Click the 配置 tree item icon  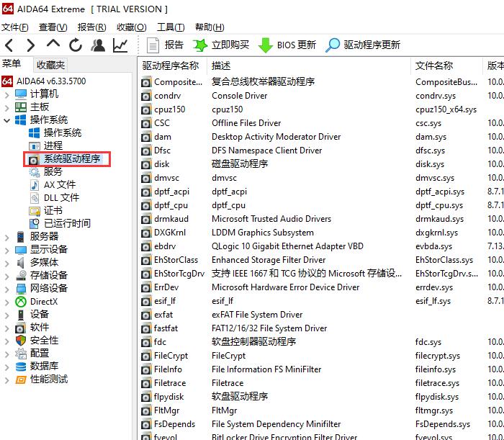point(21,354)
